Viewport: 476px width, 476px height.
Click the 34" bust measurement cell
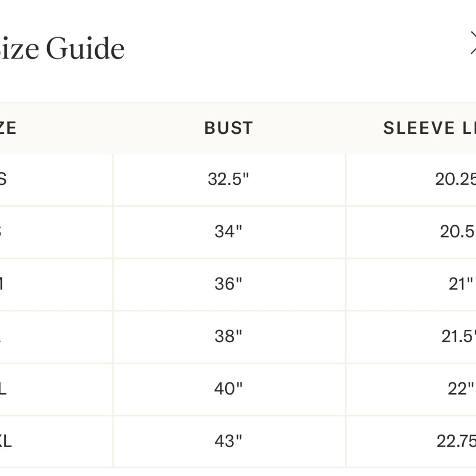coord(229,232)
